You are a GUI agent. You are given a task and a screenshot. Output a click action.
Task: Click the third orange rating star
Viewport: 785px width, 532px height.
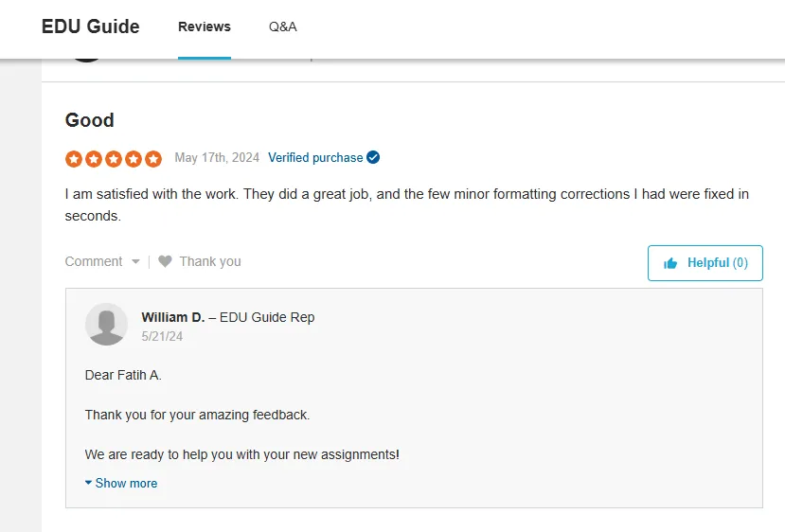click(114, 159)
